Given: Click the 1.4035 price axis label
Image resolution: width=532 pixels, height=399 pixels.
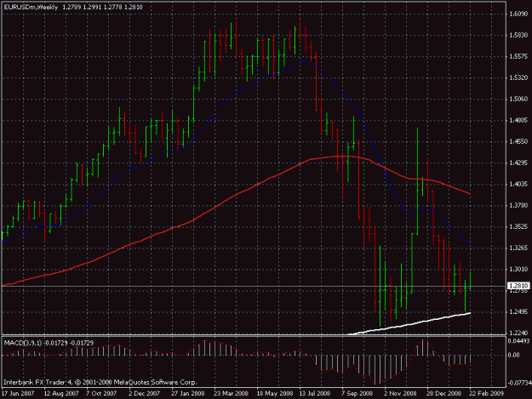Looking at the screenshot, I should point(518,184).
